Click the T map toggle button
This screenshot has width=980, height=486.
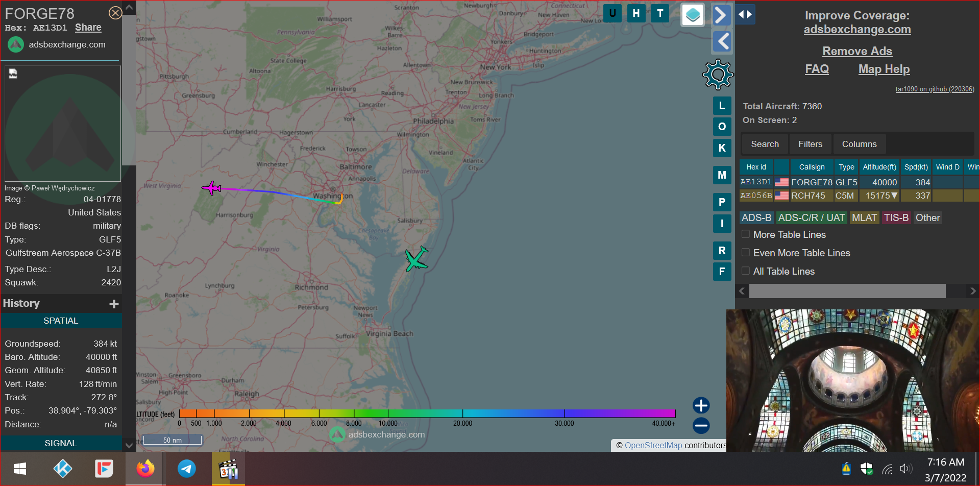pos(660,13)
